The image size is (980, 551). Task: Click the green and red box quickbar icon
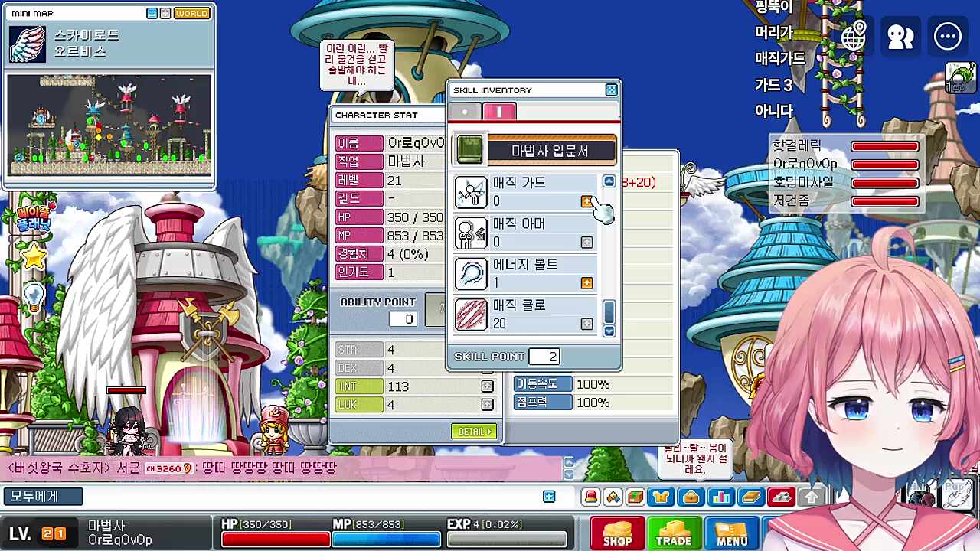pyautogui.click(x=635, y=497)
